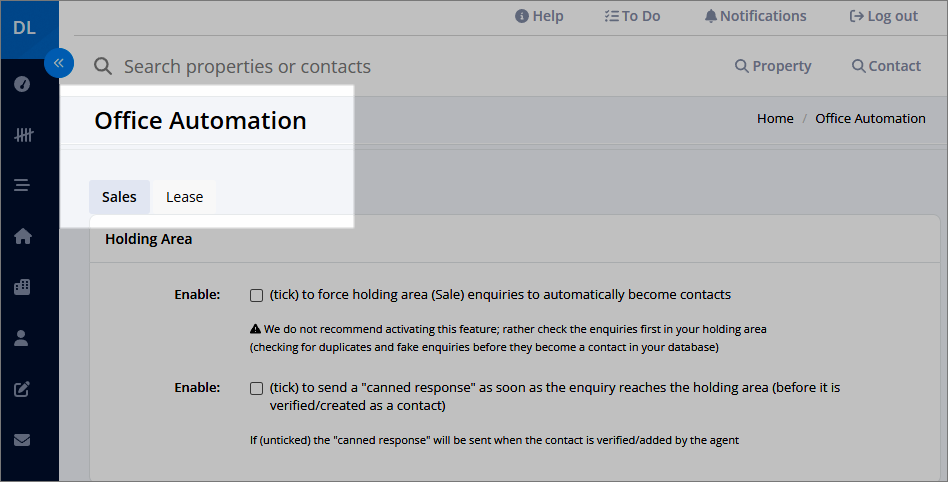Screen dimensions: 948x482
Task: Click Log out
Action: click(x=884, y=16)
